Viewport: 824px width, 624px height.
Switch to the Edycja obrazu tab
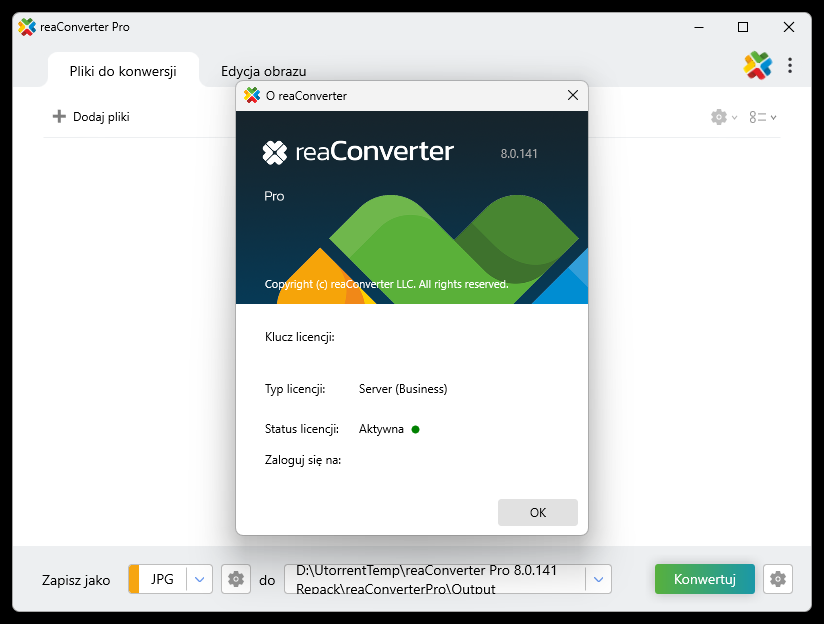point(263,71)
